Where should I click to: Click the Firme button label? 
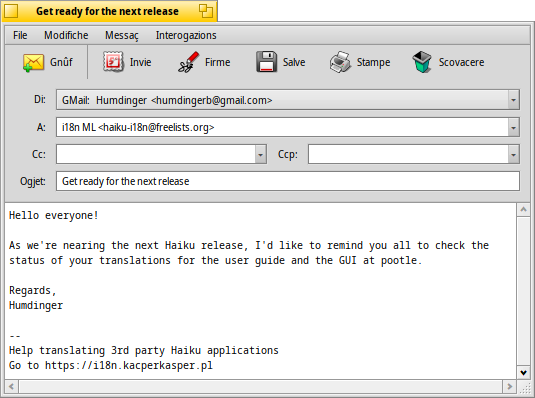pyautogui.click(x=217, y=62)
